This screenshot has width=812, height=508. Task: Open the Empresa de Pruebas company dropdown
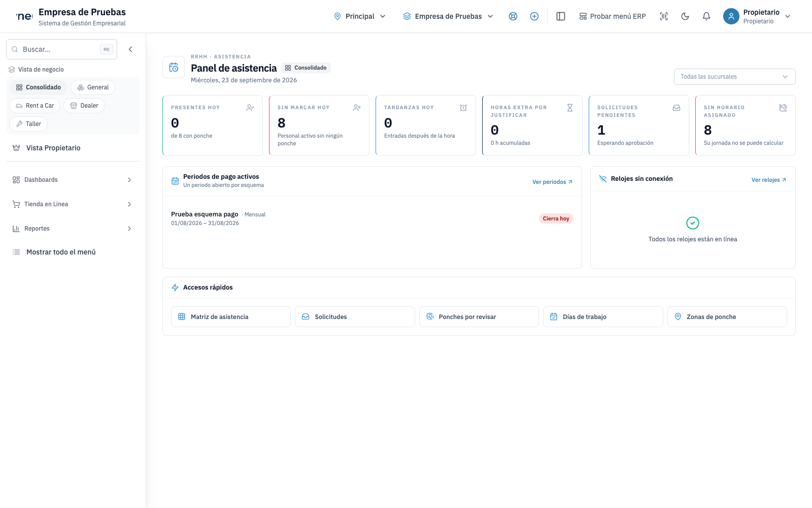(448, 16)
